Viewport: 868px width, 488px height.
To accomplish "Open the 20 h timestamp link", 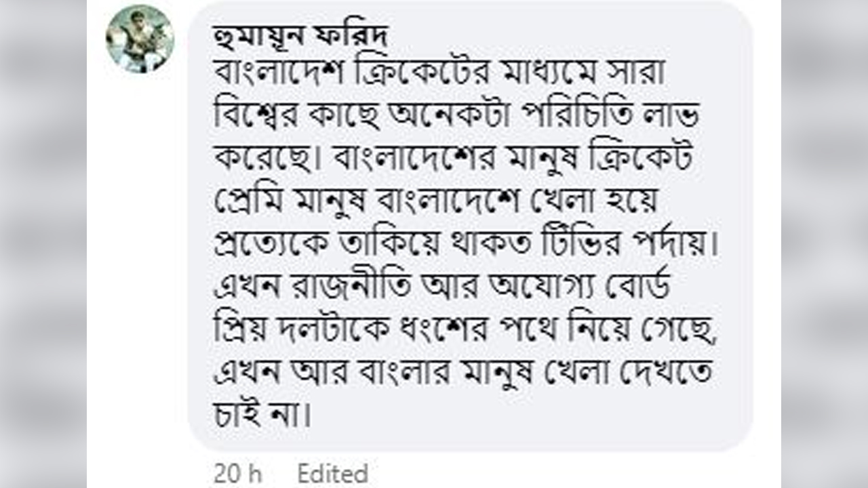I will tap(238, 474).
